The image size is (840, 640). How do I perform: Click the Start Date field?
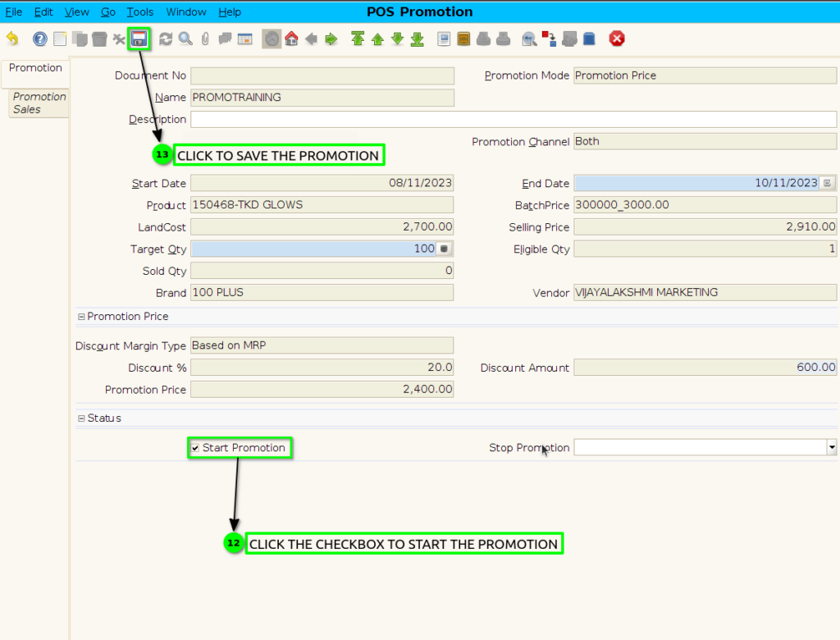coord(322,183)
